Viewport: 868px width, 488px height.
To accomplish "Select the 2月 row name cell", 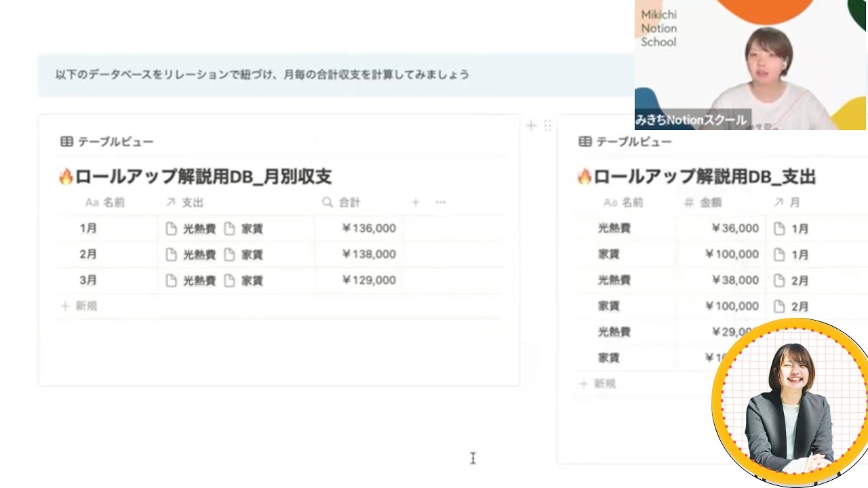I will tap(107, 254).
